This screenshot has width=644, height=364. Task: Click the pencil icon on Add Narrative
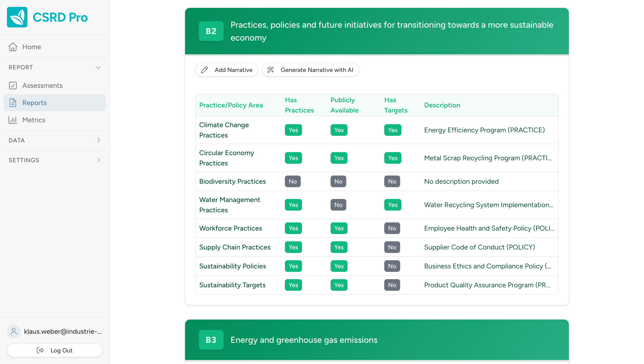pyautogui.click(x=204, y=70)
